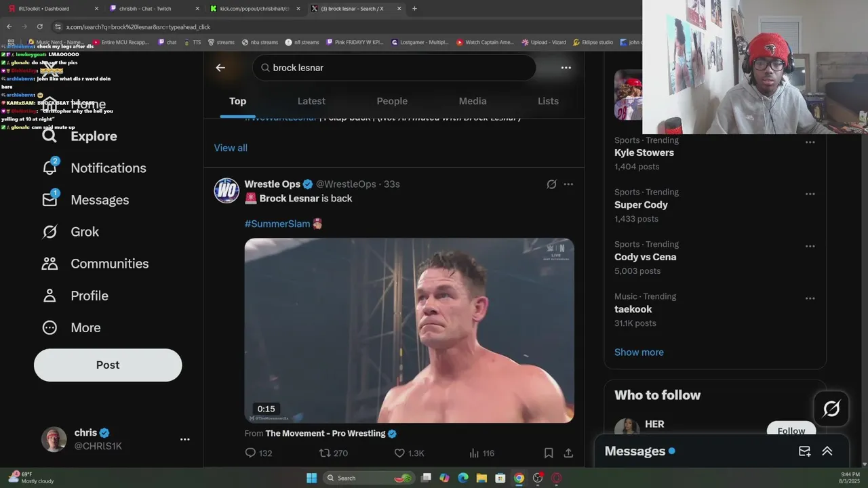Expand the More menu in sidebar
This screenshot has height=488, width=868.
pos(71,327)
